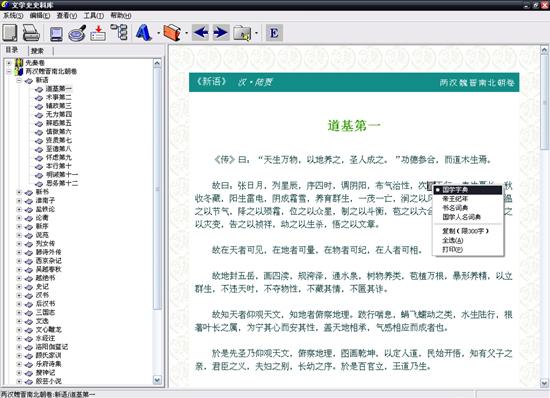Open the dropdown arrow beside the orange book icon

click(187, 33)
